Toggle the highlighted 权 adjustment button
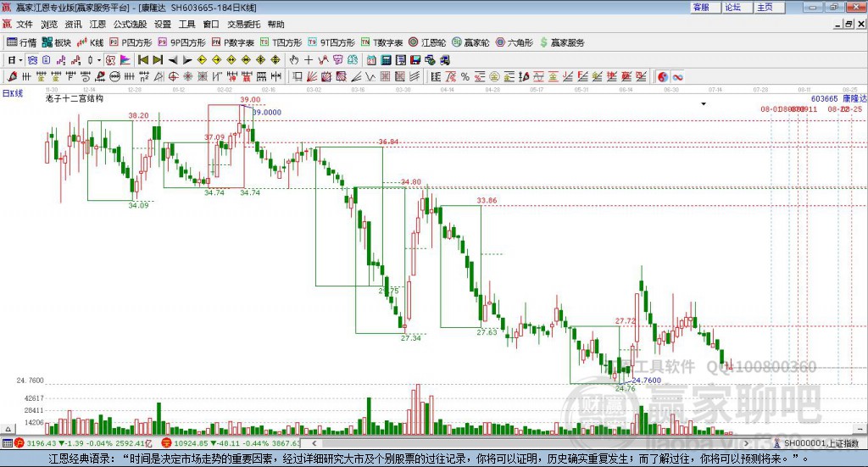The height and width of the screenshot is (467, 868). click(x=110, y=60)
